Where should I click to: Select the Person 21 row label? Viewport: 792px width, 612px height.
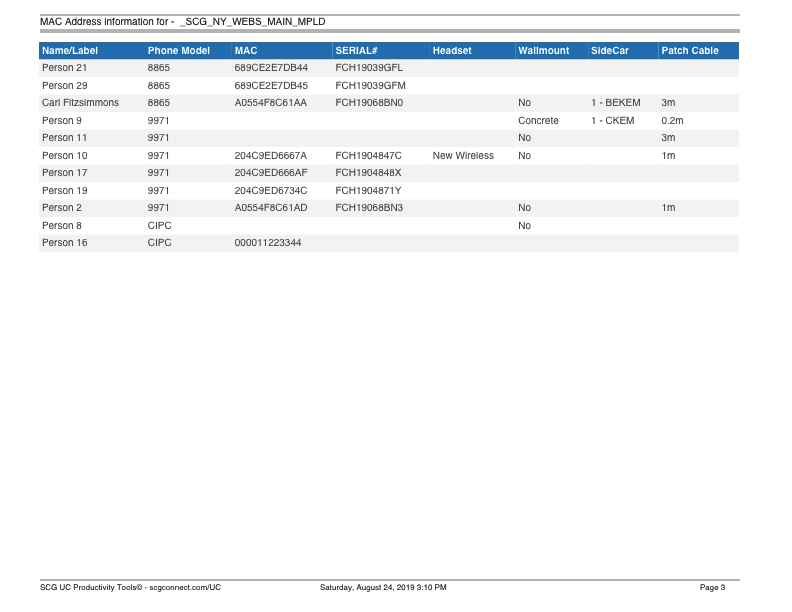(x=64, y=68)
